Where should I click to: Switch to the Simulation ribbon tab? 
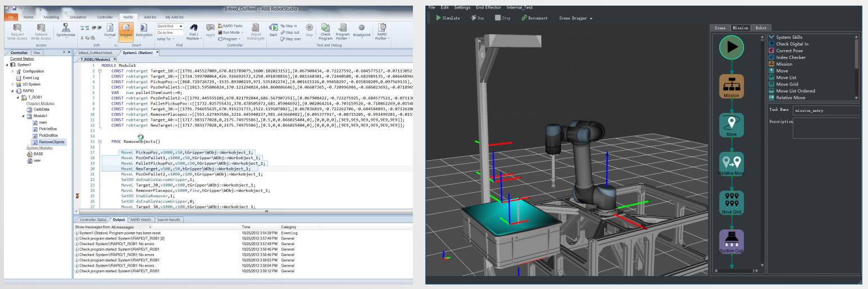tap(78, 17)
